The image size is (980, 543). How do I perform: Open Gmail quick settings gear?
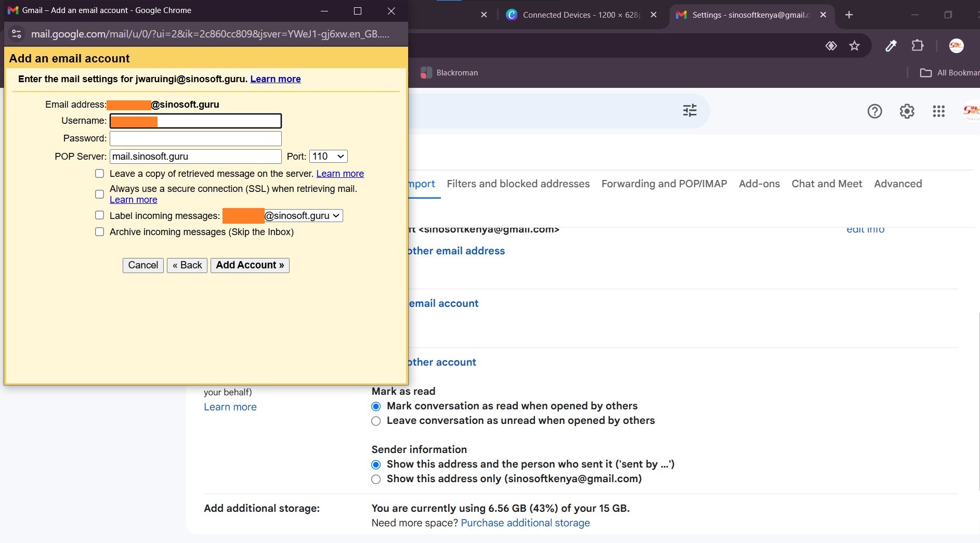tap(907, 111)
